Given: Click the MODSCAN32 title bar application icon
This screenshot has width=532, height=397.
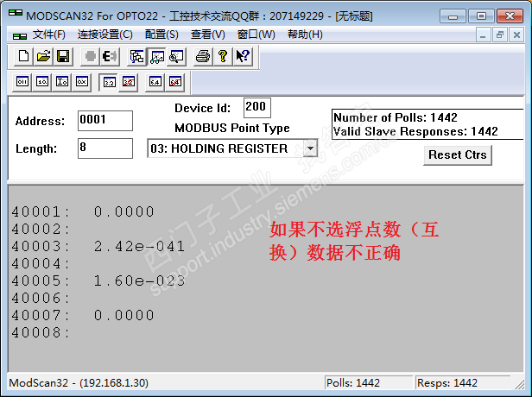Looking at the screenshot, I should [x=16, y=13].
